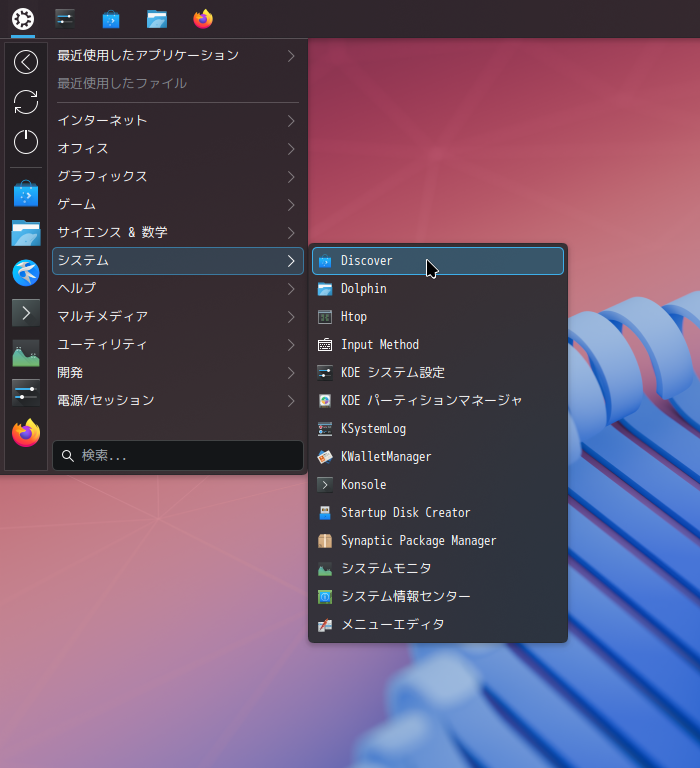This screenshot has width=700, height=768.
Task: Click the power off sidebar icon
Action: click(x=26, y=142)
